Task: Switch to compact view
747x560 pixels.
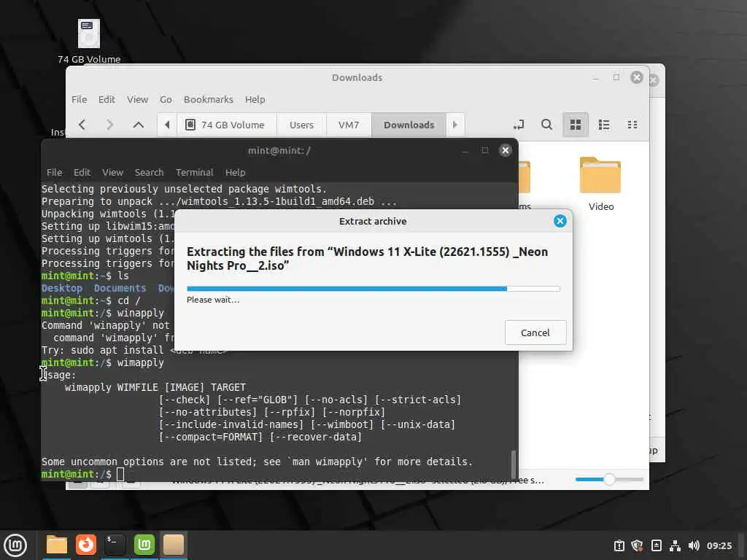Action: [x=632, y=125]
